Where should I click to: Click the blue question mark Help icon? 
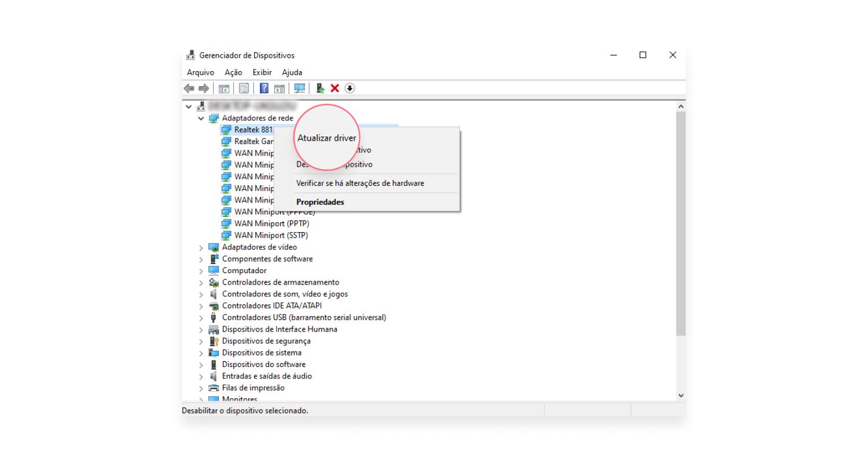264,88
